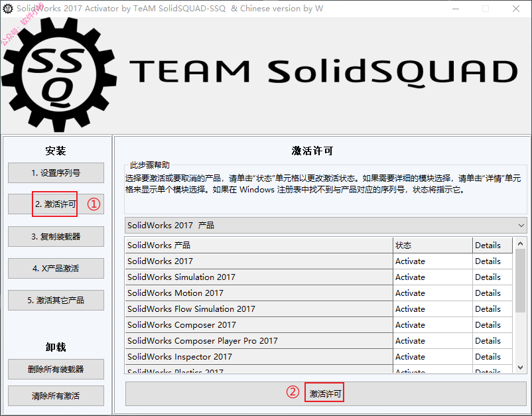Select SolidWorks Inspector 2017 row
Image resolution: width=532 pixels, height=416 pixels.
click(259, 357)
